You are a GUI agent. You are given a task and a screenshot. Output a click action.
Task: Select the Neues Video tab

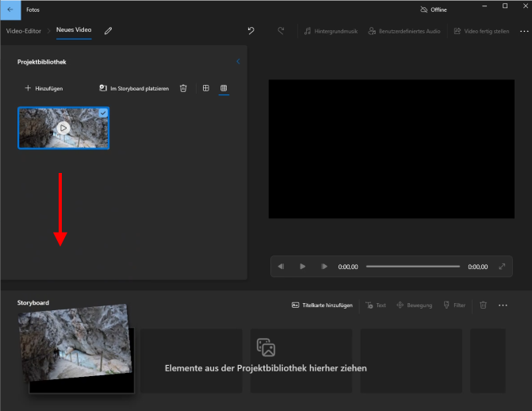(x=74, y=31)
